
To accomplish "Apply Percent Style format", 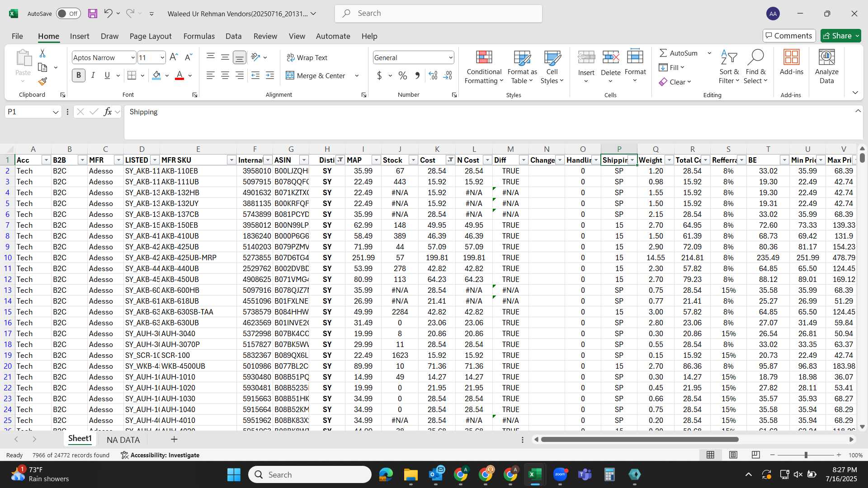I will click(402, 75).
